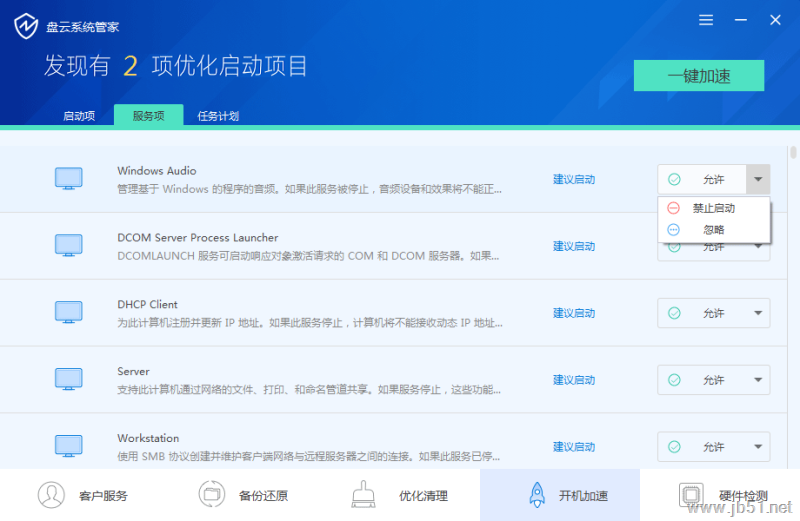This screenshot has height=521, width=800.
Task: Choose 禁止启动 in the dropdown menu
Action: [x=713, y=208]
